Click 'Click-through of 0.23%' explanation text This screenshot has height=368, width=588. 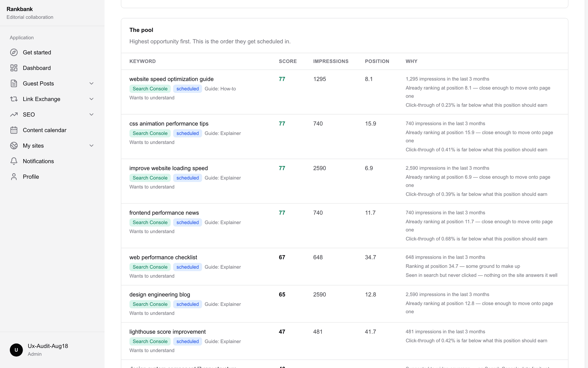point(476,105)
